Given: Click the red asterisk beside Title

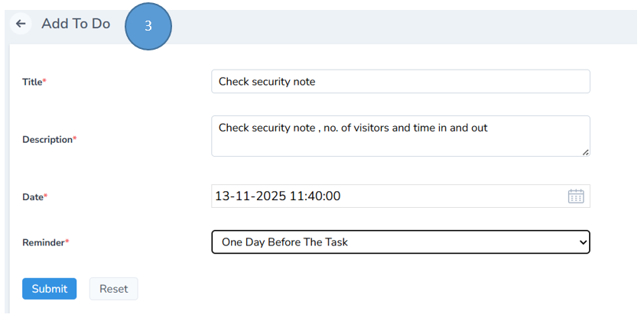Looking at the screenshot, I should pos(44,81).
